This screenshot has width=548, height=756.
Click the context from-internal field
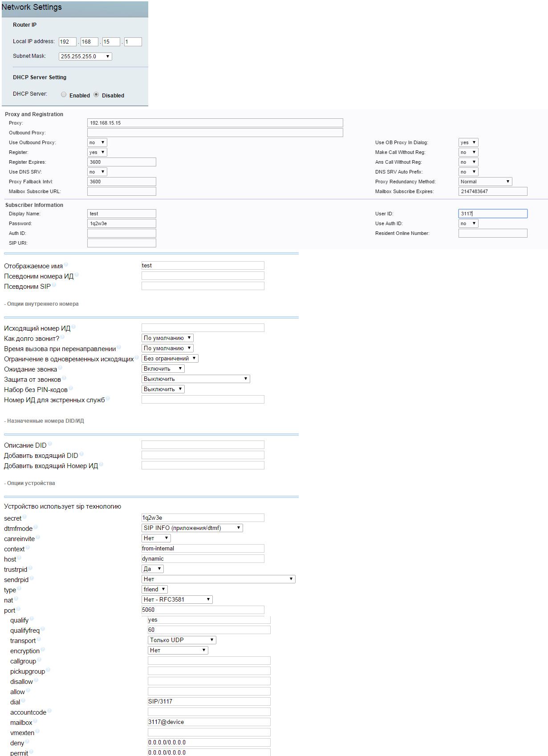pyautogui.click(x=203, y=549)
